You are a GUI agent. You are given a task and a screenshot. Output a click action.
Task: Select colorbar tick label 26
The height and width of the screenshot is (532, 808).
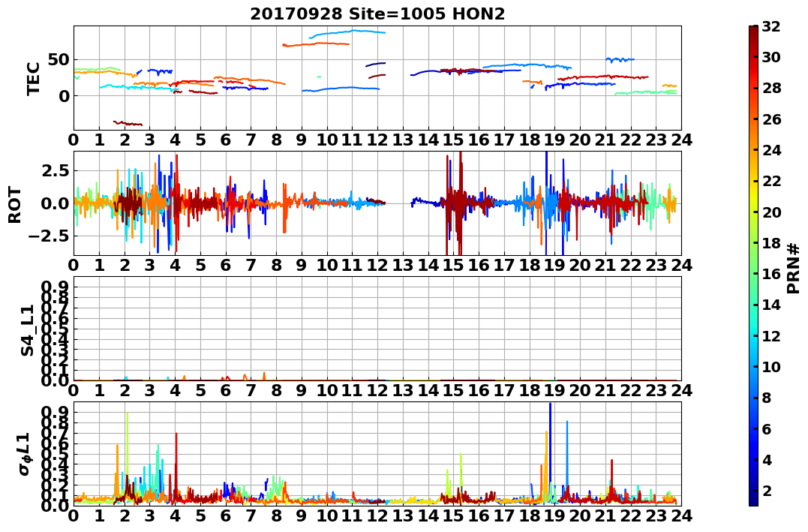tap(771, 119)
